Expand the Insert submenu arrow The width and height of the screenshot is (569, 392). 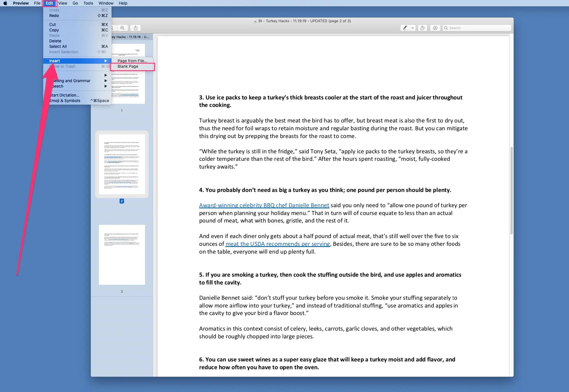pos(105,61)
